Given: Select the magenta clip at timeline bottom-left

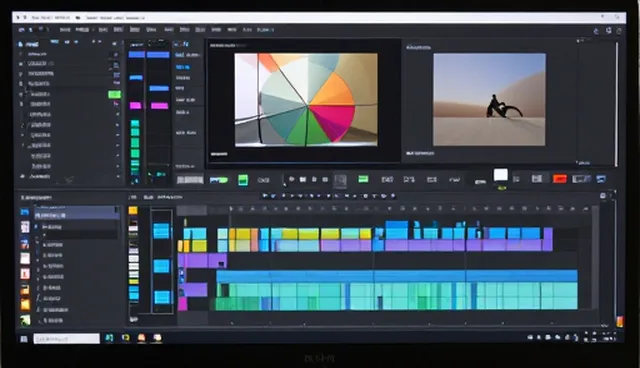Looking at the screenshot, I should 182,304.
